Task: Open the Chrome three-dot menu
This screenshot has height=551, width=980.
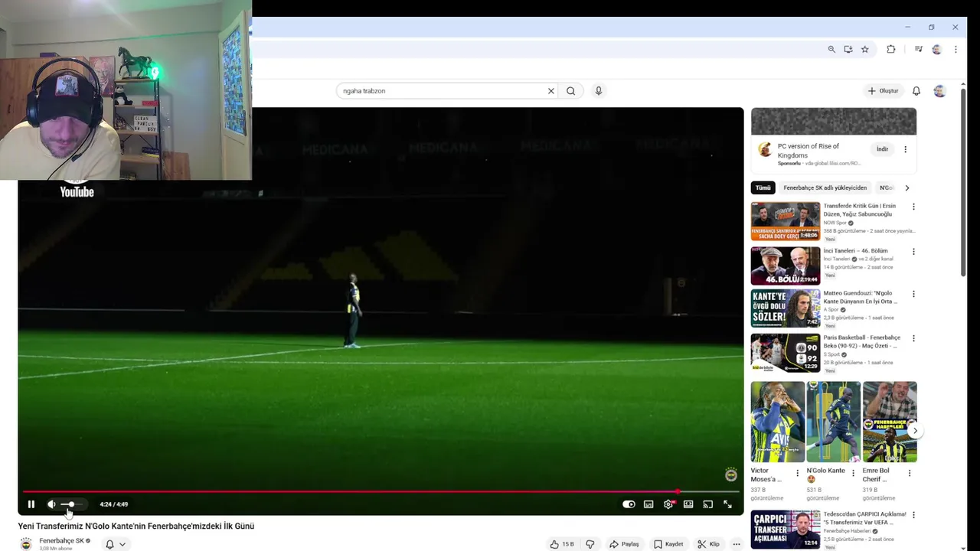Action: pos(955,49)
